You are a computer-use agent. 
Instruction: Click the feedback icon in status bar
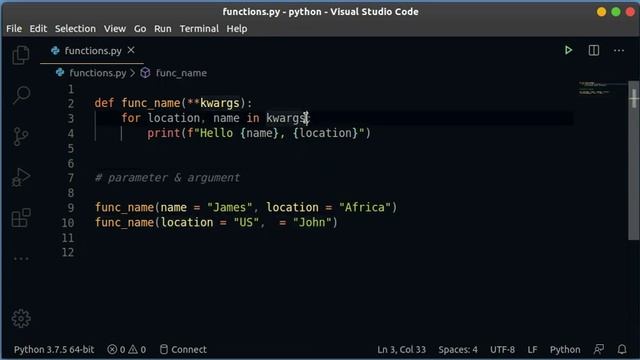pyautogui.click(x=599, y=349)
